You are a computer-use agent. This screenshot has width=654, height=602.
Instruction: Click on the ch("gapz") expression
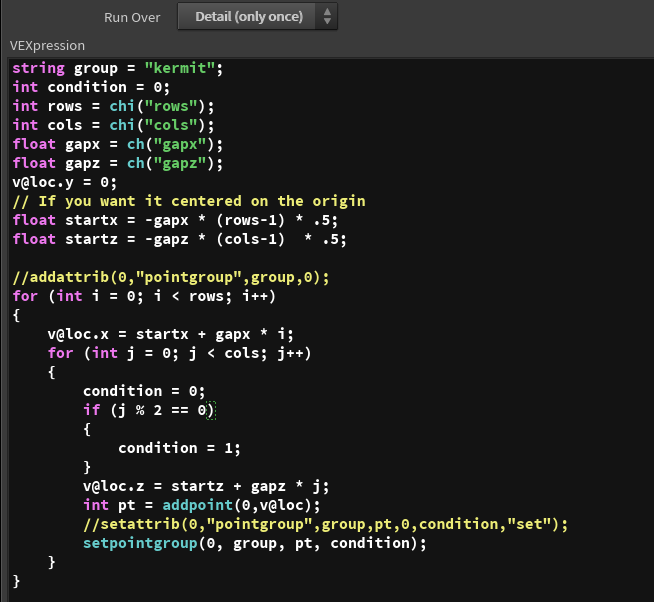point(175,163)
